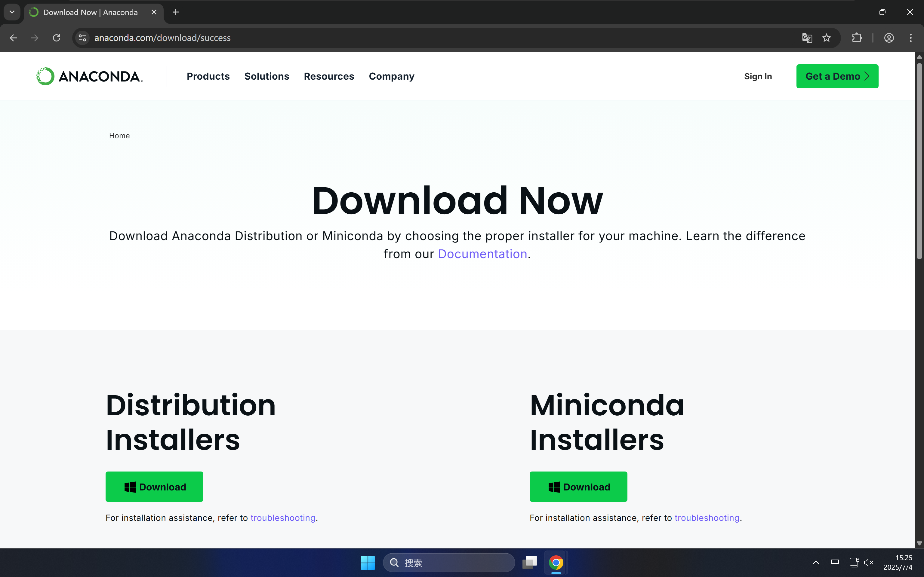Open Windows Start menu
924x577 pixels.
coord(368,563)
